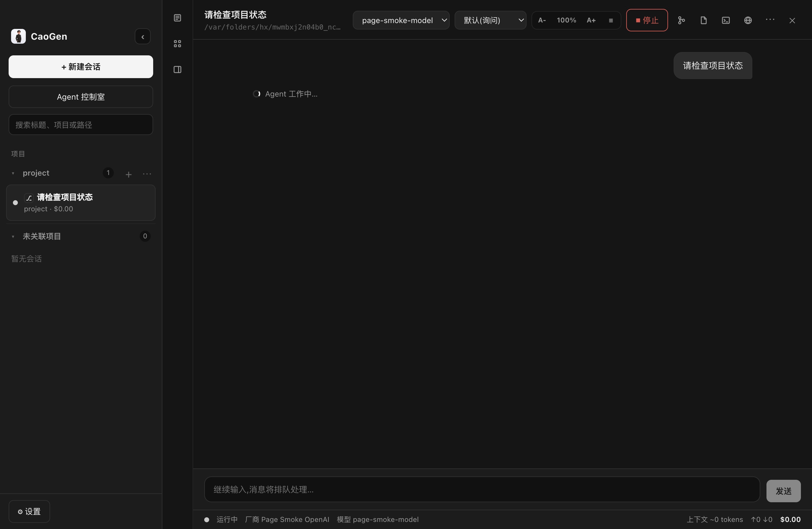Focus the 搜索标题、项目或路径 search field
This screenshot has height=529, width=812.
(x=81, y=125)
